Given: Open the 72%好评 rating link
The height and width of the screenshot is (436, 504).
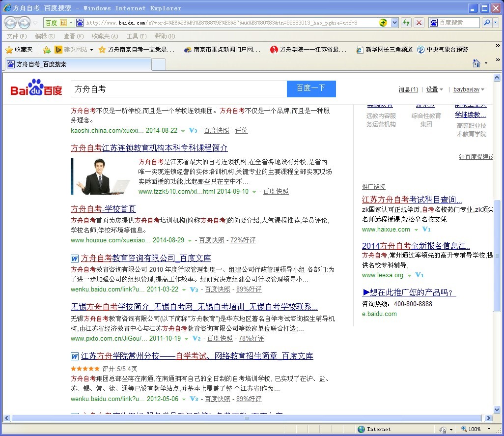Looking at the screenshot, I should (x=243, y=240).
